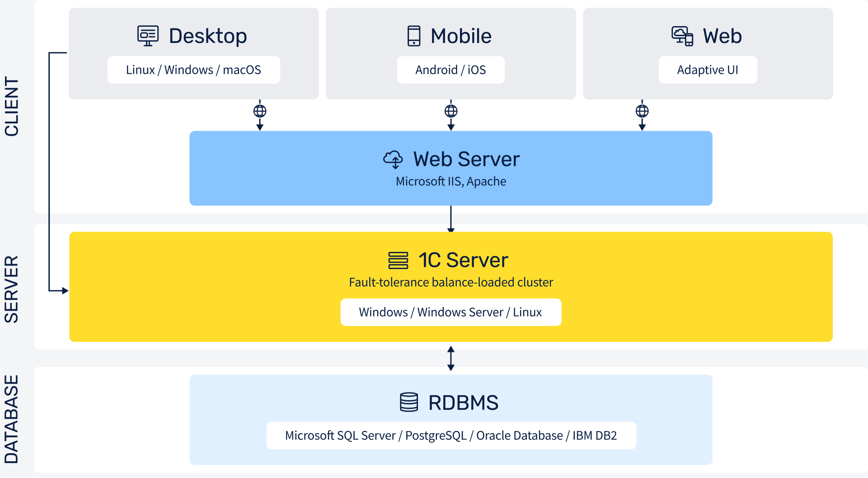Click the Microsoft IIS, Apache text
This screenshot has width=868, height=478.
tap(451, 181)
